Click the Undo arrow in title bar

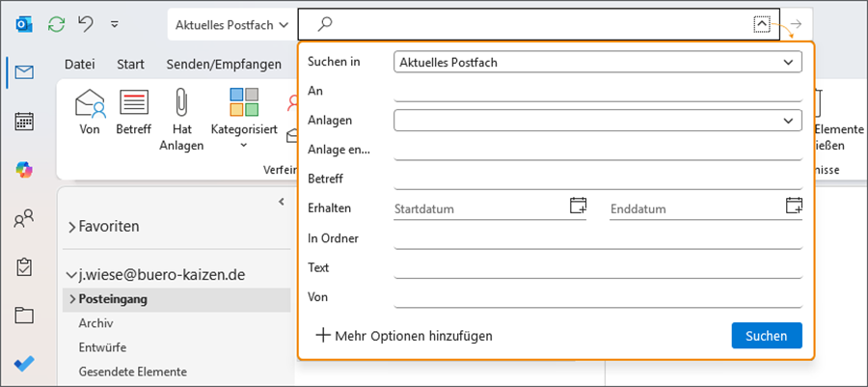tap(86, 23)
